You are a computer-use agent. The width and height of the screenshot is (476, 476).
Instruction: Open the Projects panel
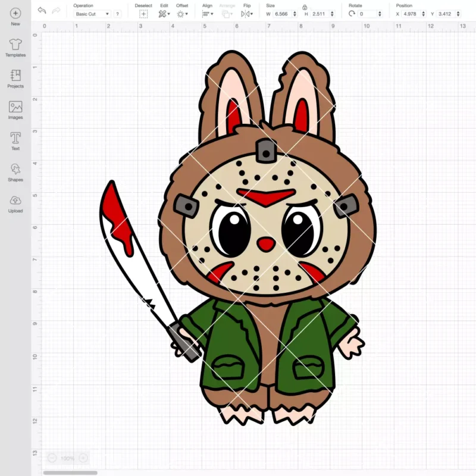[15, 79]
